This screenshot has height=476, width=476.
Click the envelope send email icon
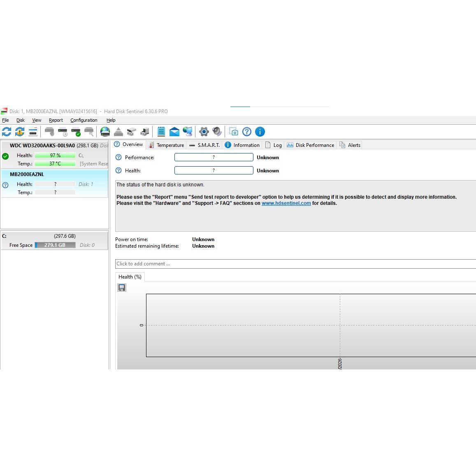pos(174,132)
